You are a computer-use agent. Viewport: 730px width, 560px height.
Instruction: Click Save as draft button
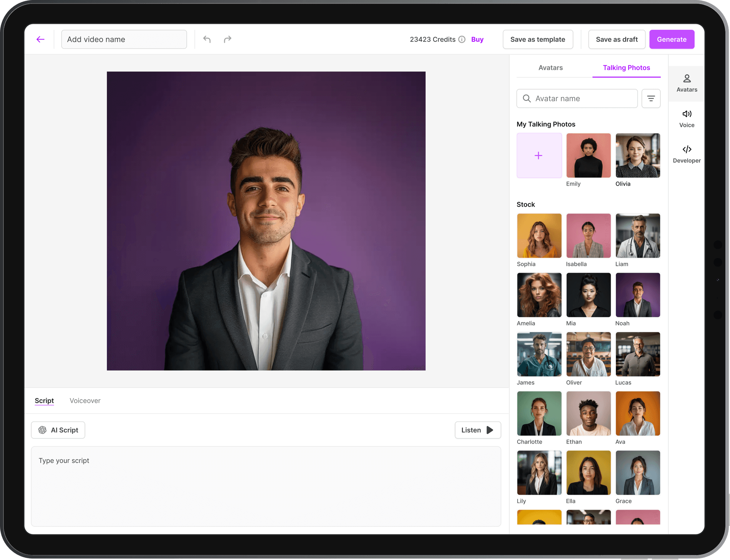click(617, 39)
